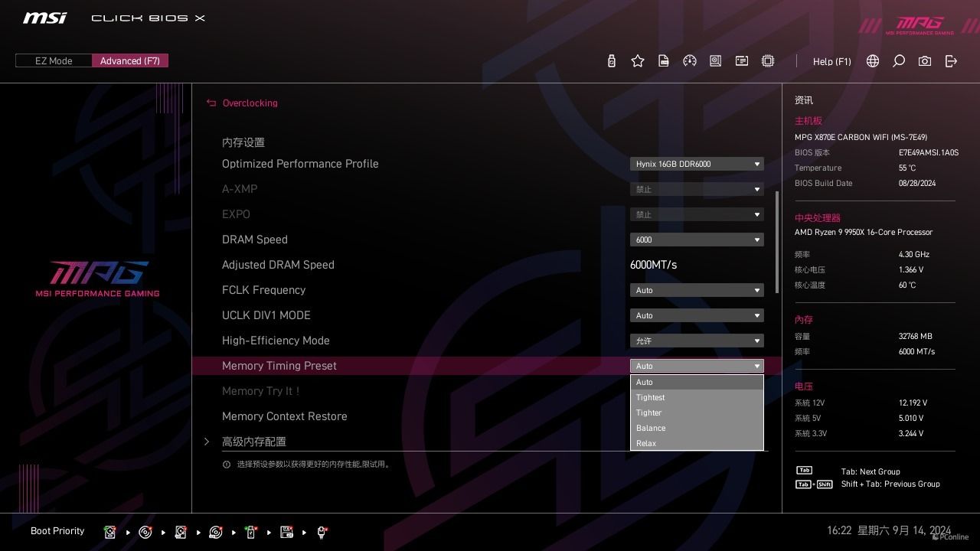The width and height of the screenshot is (980, 551).
Task: Open the FCLK Frequency dropdown
Action: click(697, 290)
